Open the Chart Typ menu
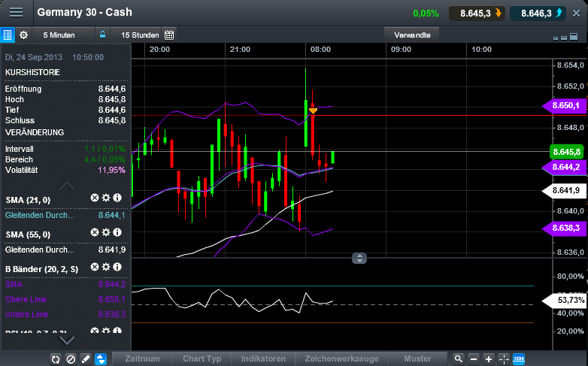588x366 pixels. 202,359
